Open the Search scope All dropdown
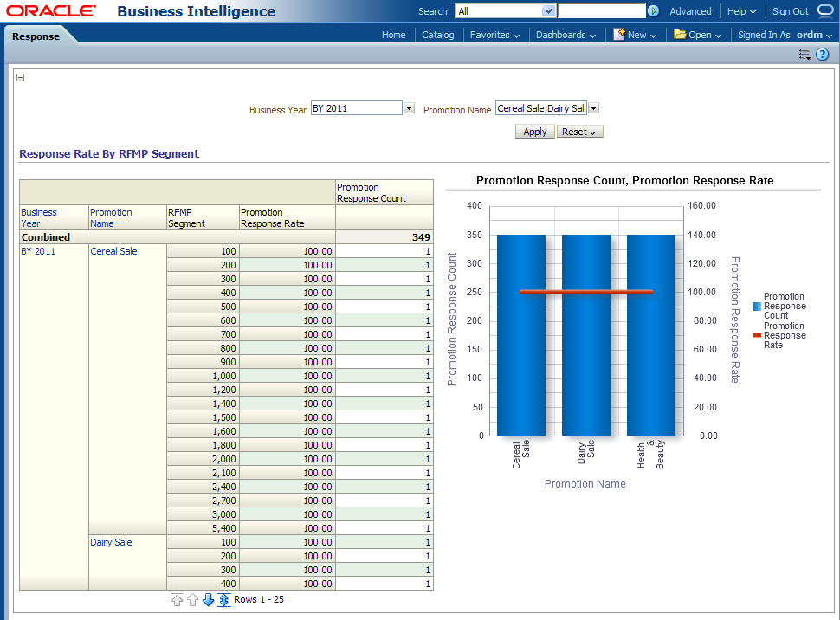This screenshot has width=840, height=620. coord(548,11)
